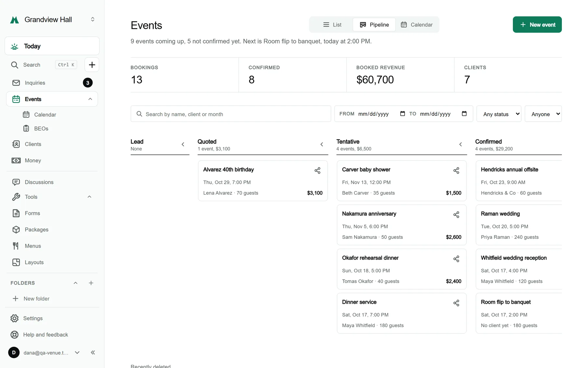The image size is (588, 368).
Task: Open the Hendricks annual offsite card
Action: [x=519, y=181]
